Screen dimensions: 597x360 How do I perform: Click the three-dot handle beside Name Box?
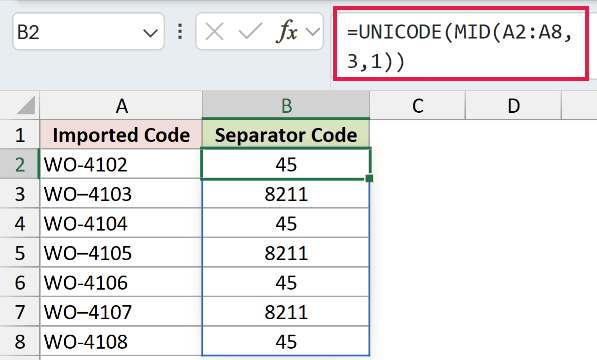(180, 32)
